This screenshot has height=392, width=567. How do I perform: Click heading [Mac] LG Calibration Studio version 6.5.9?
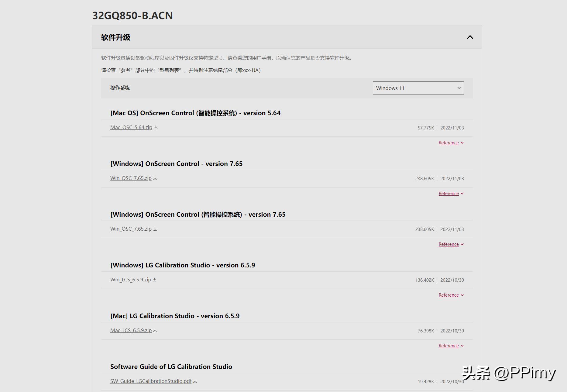(175, 316)
